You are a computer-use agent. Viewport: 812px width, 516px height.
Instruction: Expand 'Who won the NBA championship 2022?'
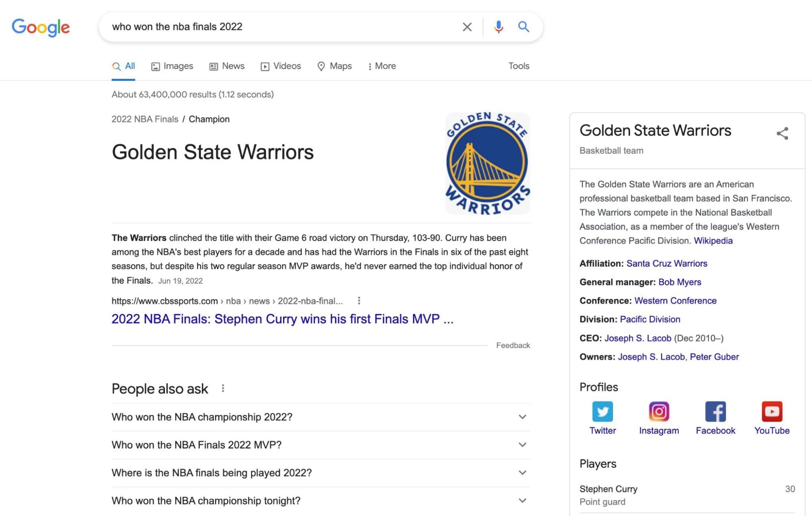click(320, 417)
